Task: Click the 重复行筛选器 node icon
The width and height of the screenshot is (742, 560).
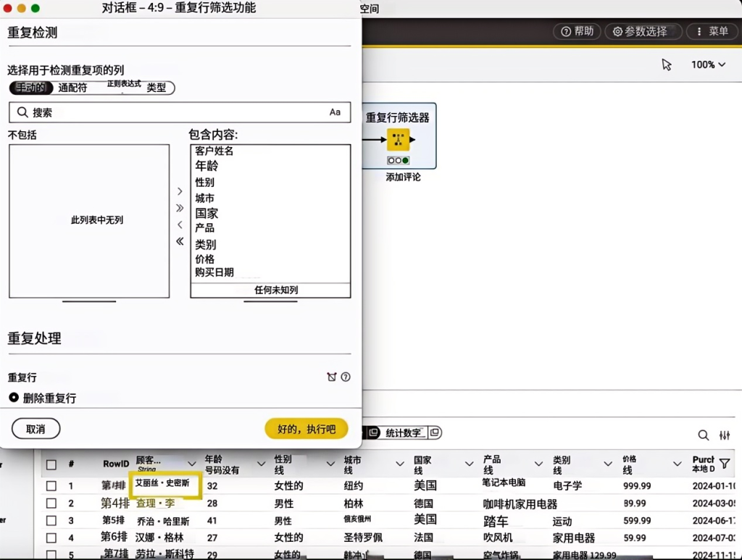Action: tap(398, 140)
